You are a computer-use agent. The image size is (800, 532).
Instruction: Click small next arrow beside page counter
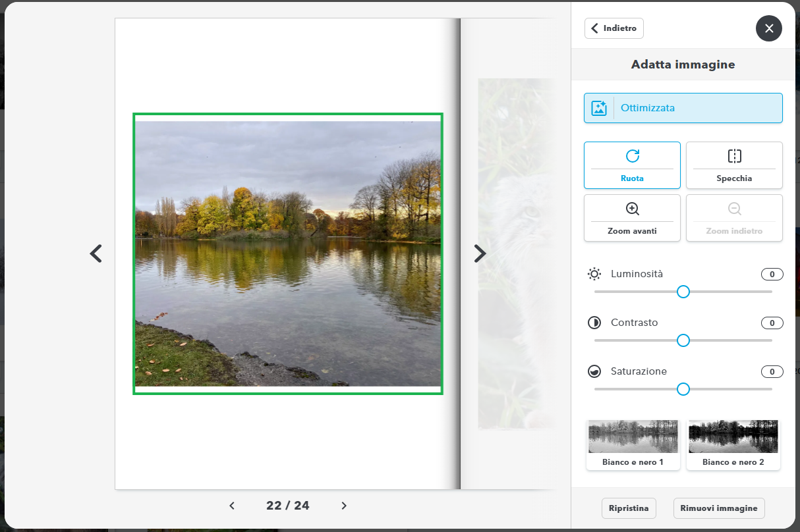(x=344, y=506)
